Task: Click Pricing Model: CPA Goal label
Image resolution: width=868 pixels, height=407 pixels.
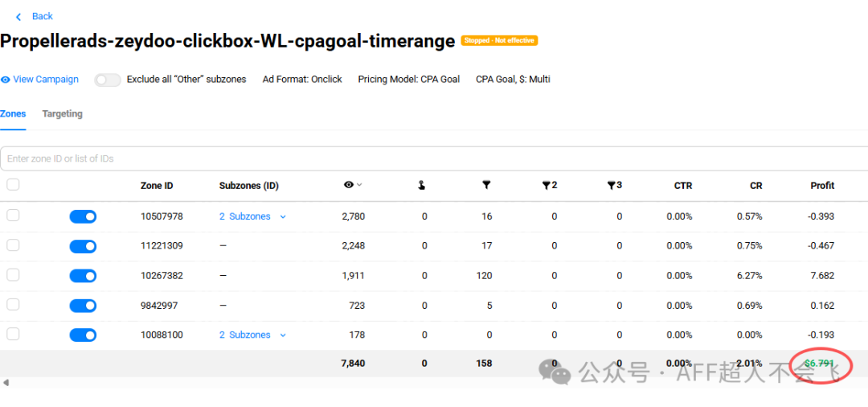Action: tap(408, 79)
